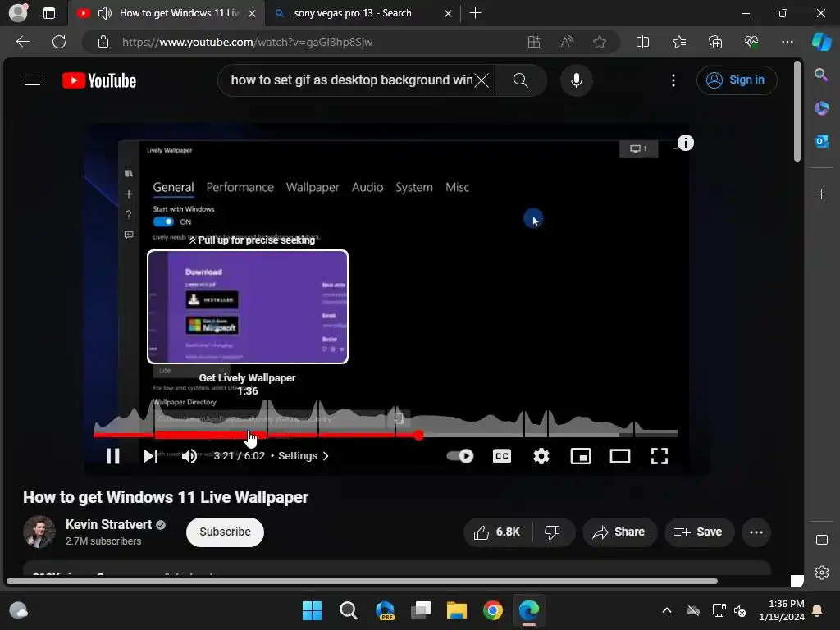Like the video (6.8K)

[x=496, y=532]
